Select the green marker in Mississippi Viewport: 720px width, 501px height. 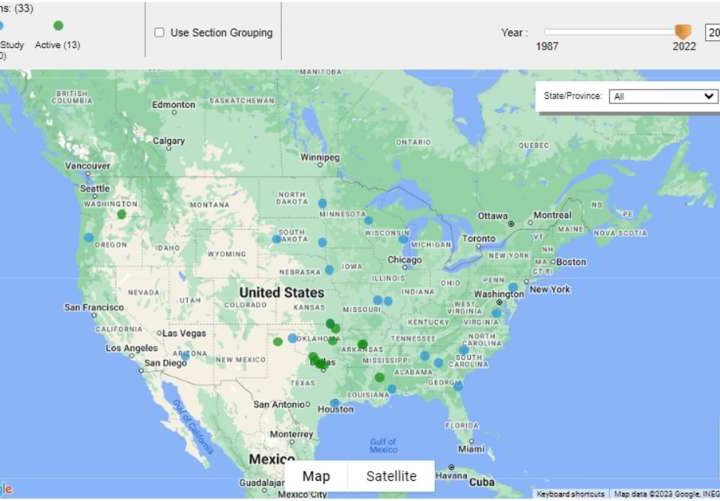point(380,378)
